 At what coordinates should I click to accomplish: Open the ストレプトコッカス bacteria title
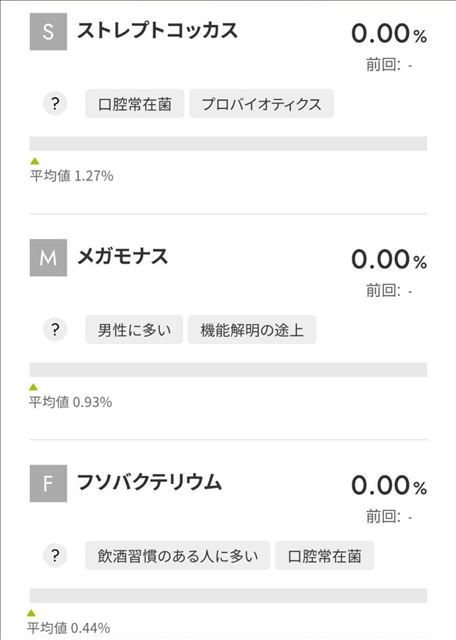pyautogui.click(x=157, y=31)
